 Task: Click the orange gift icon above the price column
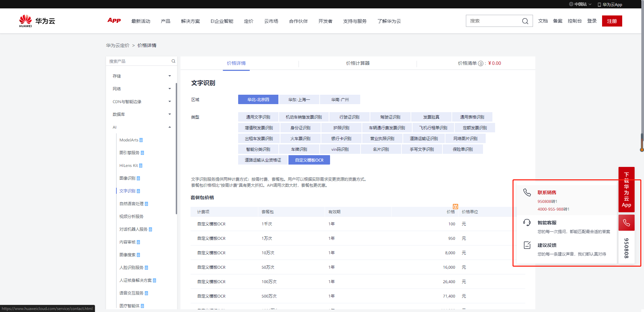point(455,207)
